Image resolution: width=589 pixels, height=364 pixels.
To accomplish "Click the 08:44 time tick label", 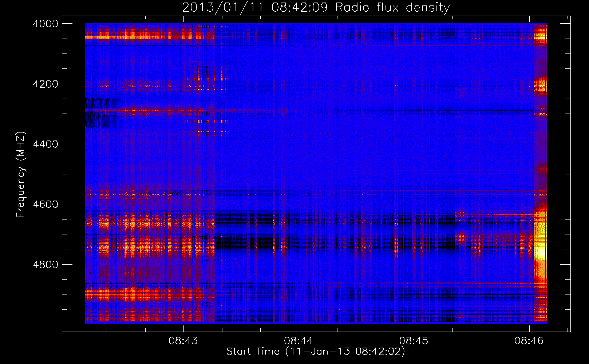I will (x=299, y=341).
